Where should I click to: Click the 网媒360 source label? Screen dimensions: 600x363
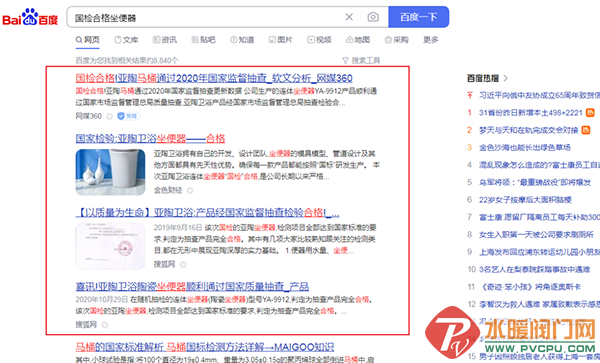pyautogui.click(x=88, y=116)
